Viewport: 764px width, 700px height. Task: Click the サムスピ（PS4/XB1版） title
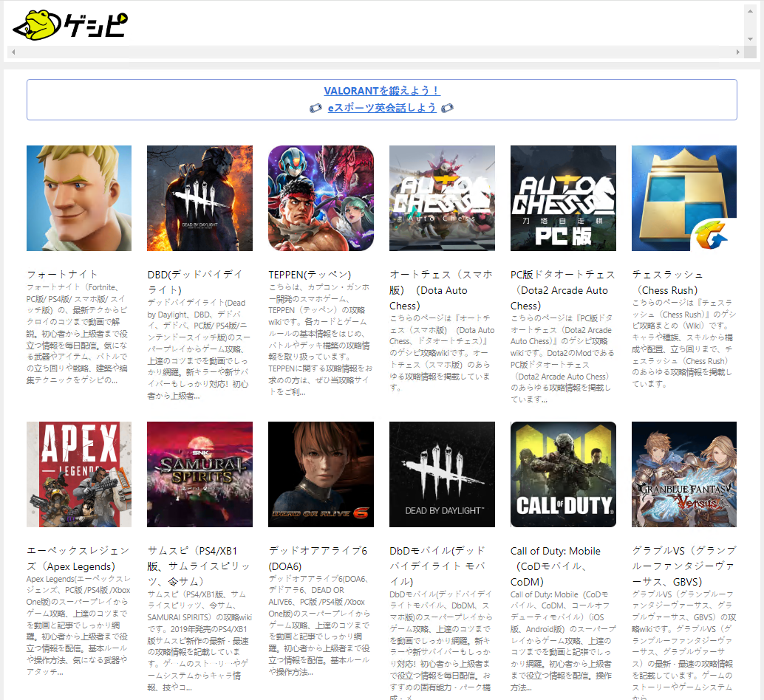tap(199, 566)
